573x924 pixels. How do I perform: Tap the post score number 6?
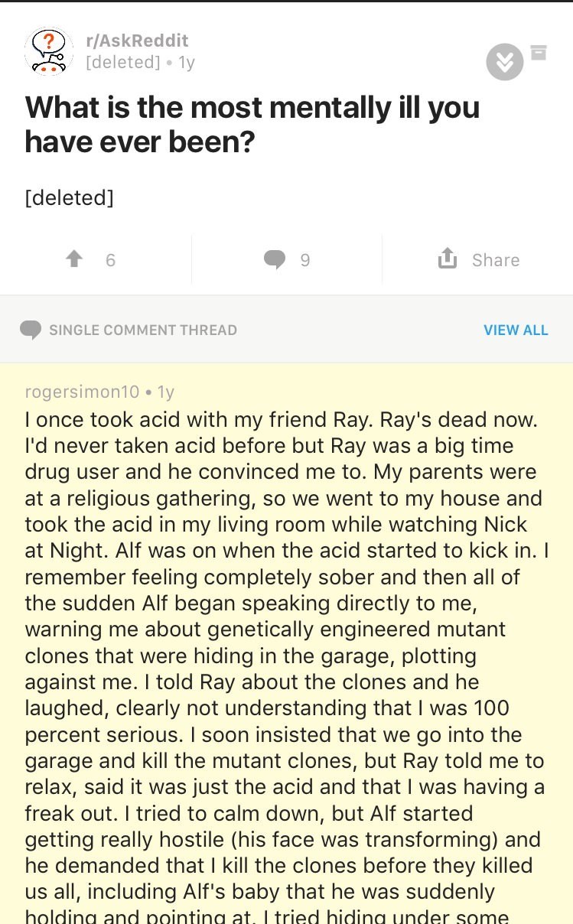(x=110, y=260)
